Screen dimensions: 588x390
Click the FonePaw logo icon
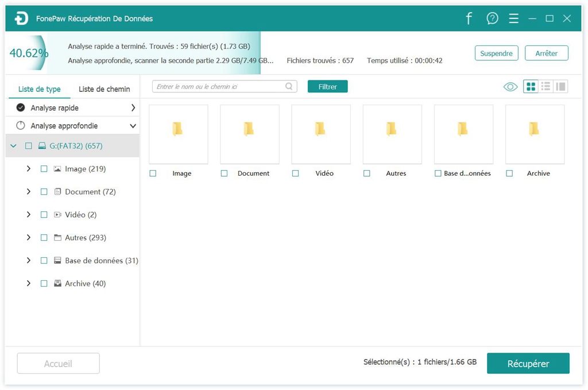[21, 18]
